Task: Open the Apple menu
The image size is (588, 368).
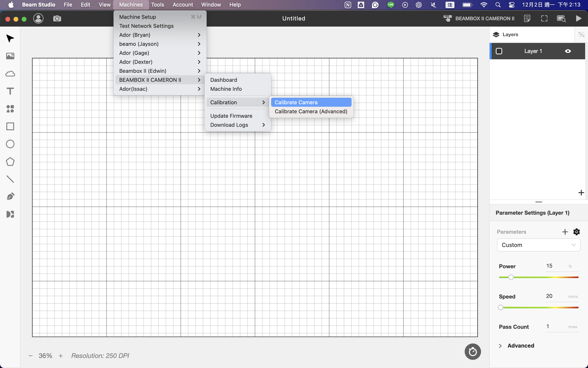Action: point(11,5)
